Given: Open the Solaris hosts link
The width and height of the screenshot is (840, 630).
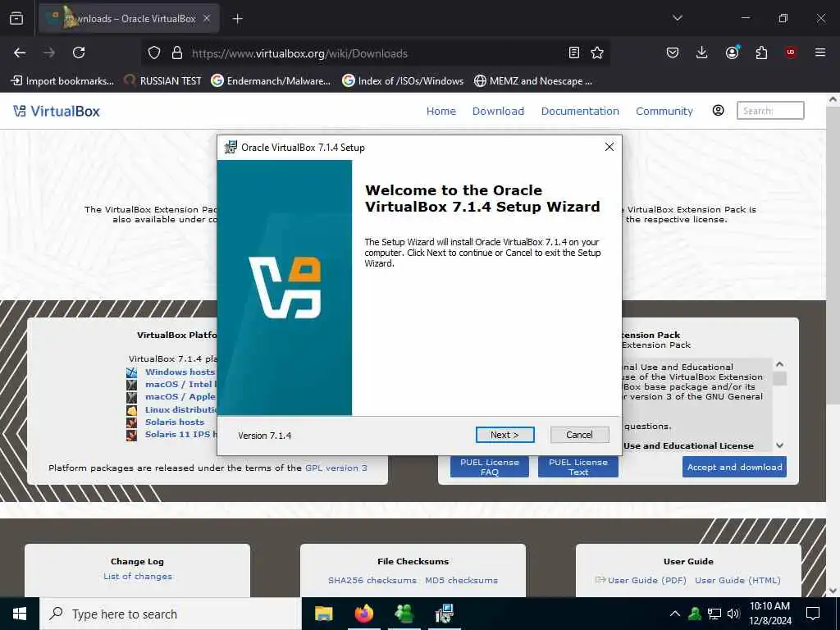Looking at the screenshot, I should pos(174,422).
